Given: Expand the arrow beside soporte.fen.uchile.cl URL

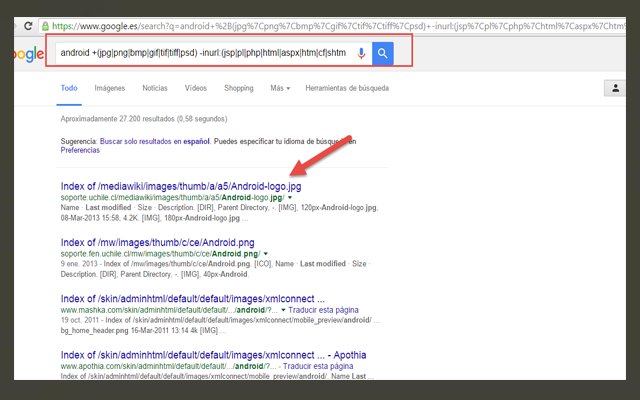Looking at the screenshot, I should pyautogui.click(x=266, y=254).
